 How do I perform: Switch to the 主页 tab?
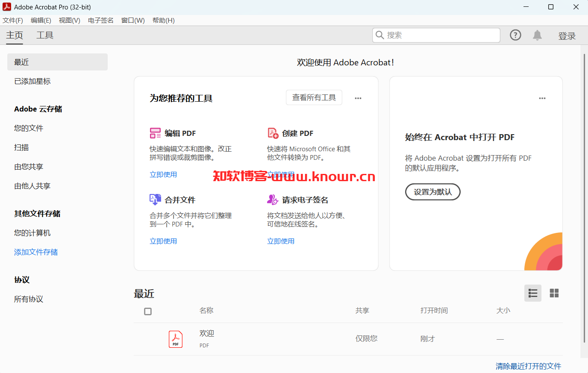[x=15, y=35]
